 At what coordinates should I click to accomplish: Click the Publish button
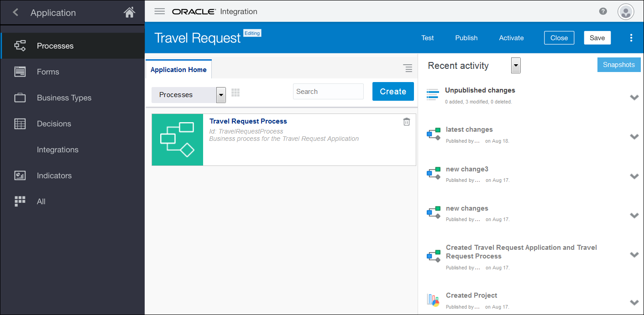(466, 38)
